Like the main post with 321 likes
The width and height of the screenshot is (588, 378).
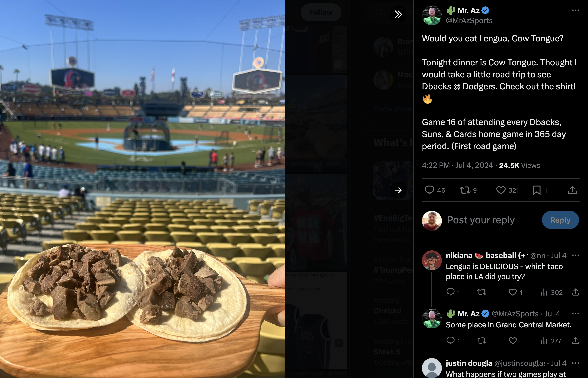click(501, 190)
